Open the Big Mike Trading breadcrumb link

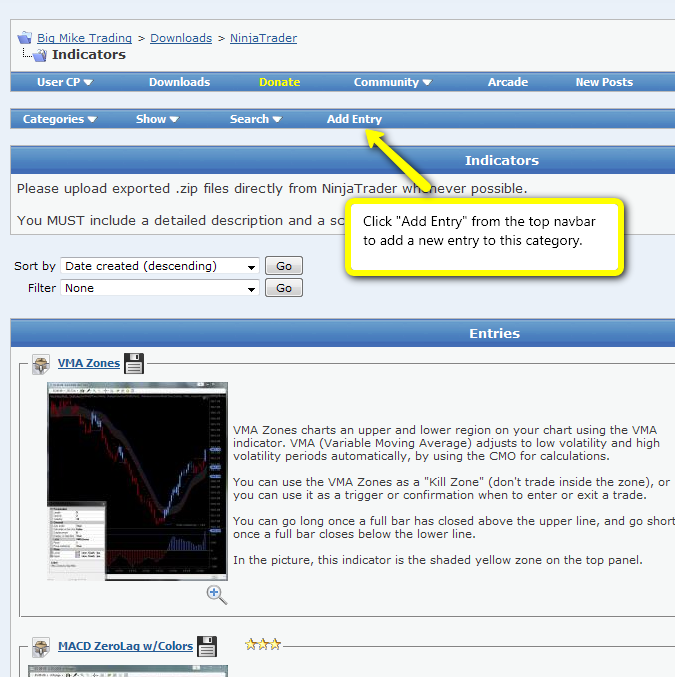tap(84, 38)
